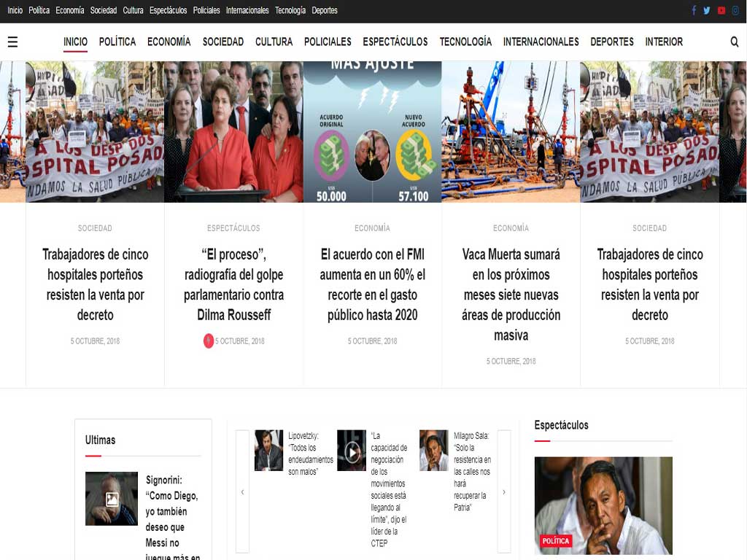Open FMI acuerdo infographic image

(x=373, y=132)
